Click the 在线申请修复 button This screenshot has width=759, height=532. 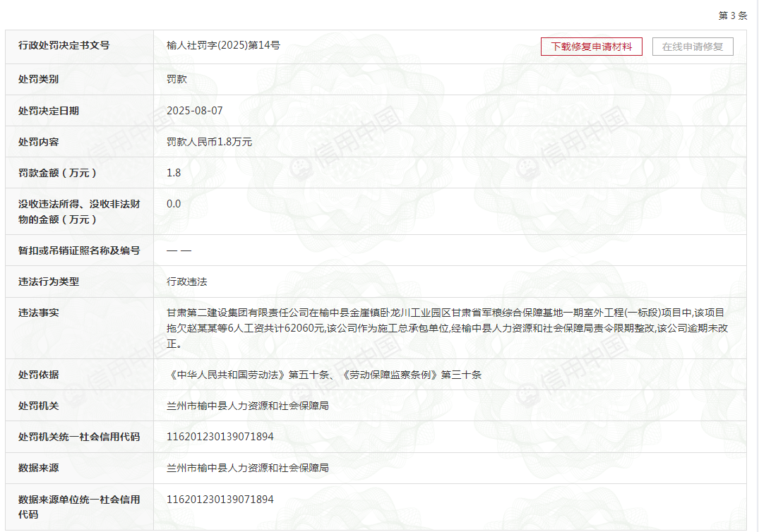(x=693, y=47)
